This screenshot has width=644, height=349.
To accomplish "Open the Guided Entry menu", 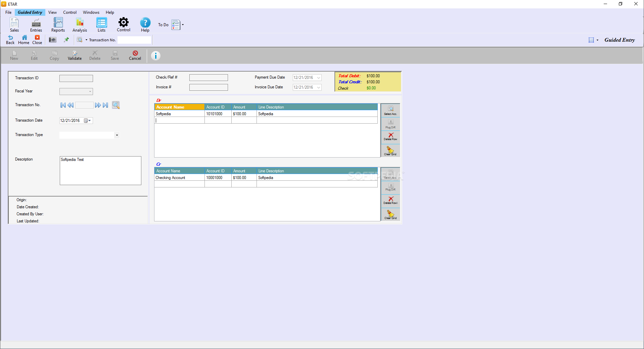I will click(30, 12).
